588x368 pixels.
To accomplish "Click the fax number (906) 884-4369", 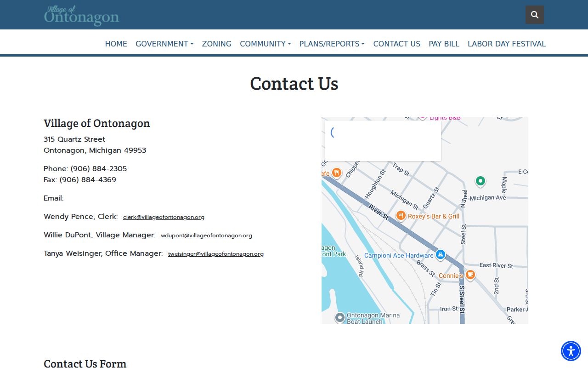I will pos(88,180).
